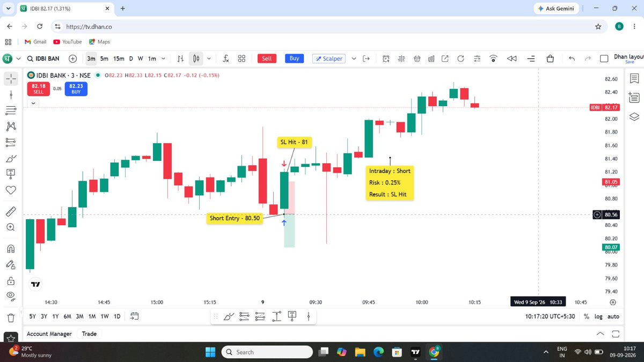Expand the bottom panel with up chevron
644x362 pixels.
coord(600,334)
